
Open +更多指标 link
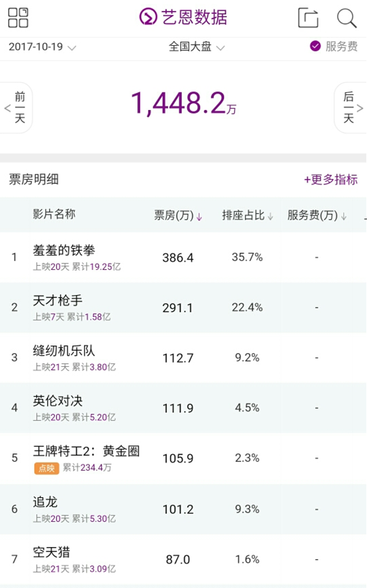pos(331,179)
